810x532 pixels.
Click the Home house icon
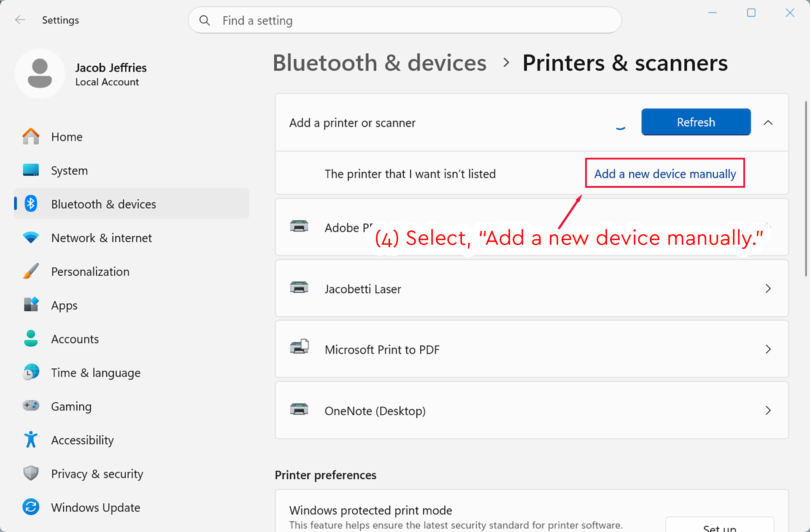click(x=31, y=137)
